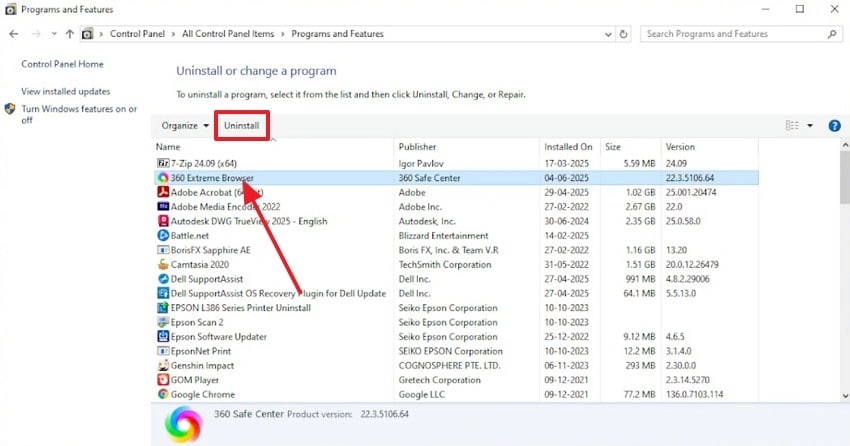Sort list by the Publisher column header
The width and height of the screenshot is (850, 446).
(x=467, y=147)
